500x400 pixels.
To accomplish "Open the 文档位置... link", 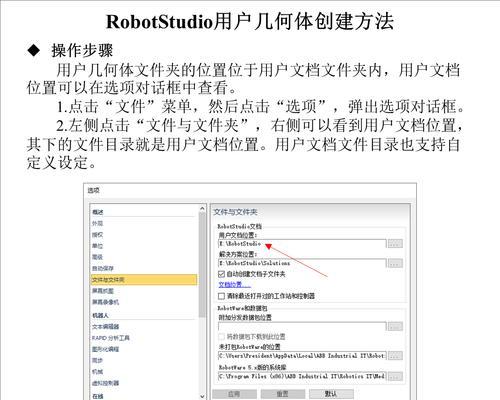I will pos(235,285).
